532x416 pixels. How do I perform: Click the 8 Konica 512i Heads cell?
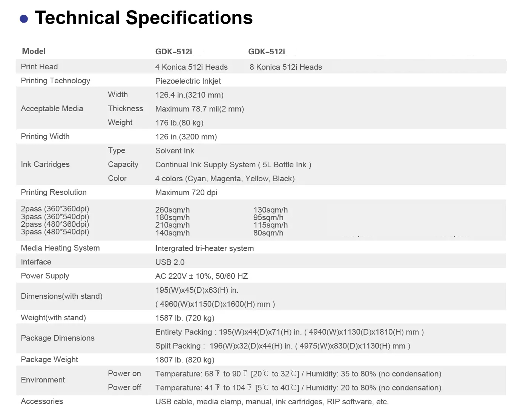click(x=285, y=67)
